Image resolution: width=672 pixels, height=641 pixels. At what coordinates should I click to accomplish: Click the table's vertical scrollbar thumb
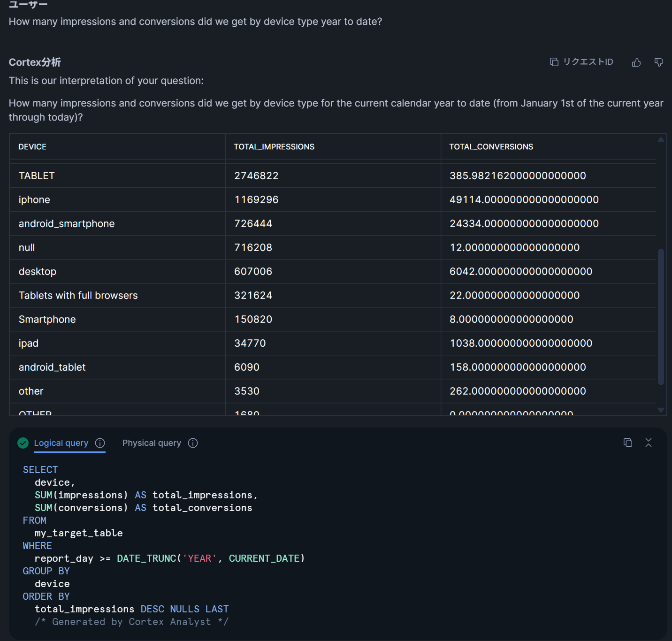[661, 317]
